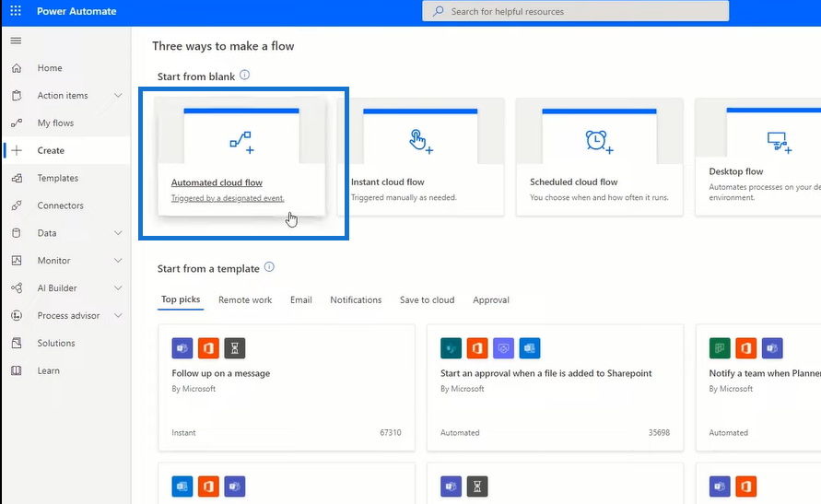Focus the Search for helpful resources field
Image resolution: width=821 pixels, height=504 pixels.
click(575, 11)
